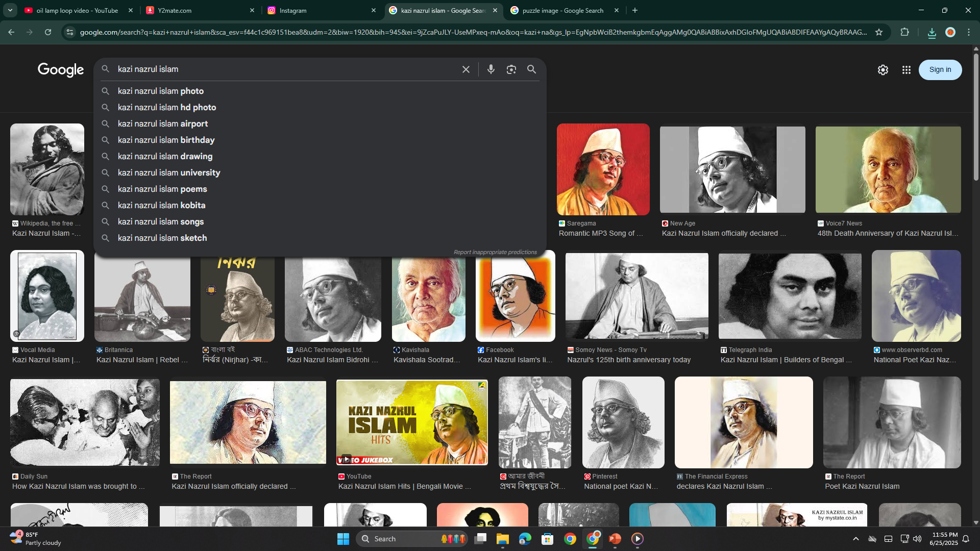The width and height of the screenshot is (980, 551).
Task: Reload the current page
Action: pyautogui.click(x=48, y=32)
